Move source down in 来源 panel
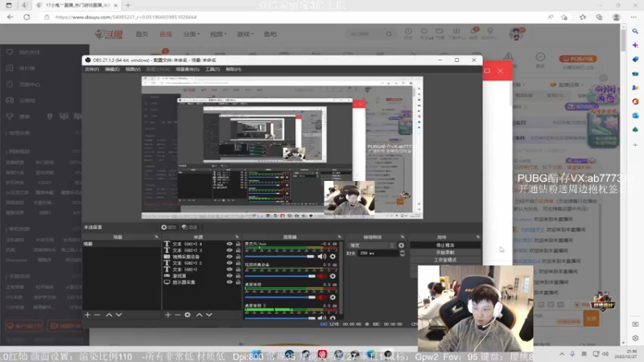 (x=209, y=315)
